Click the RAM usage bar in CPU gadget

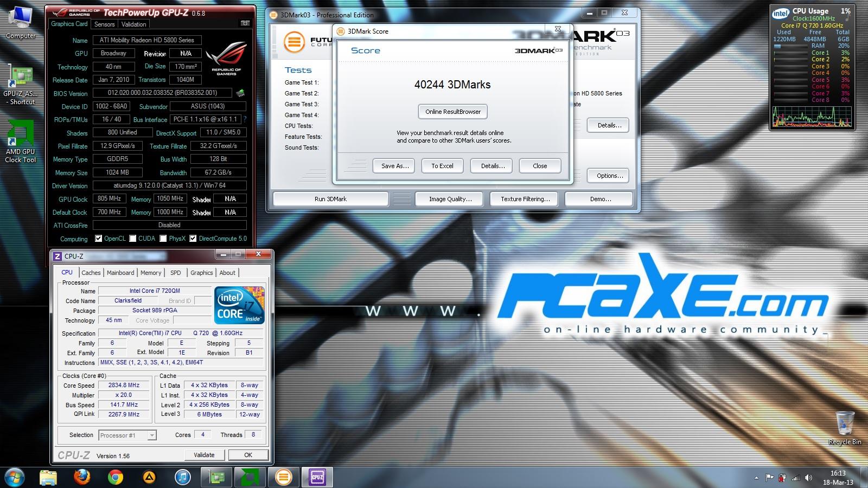790,46
